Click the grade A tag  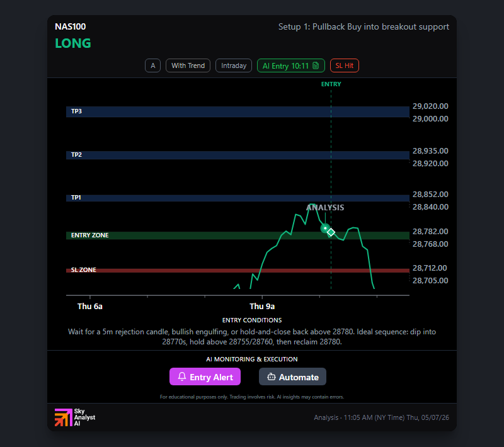(152, 65)
